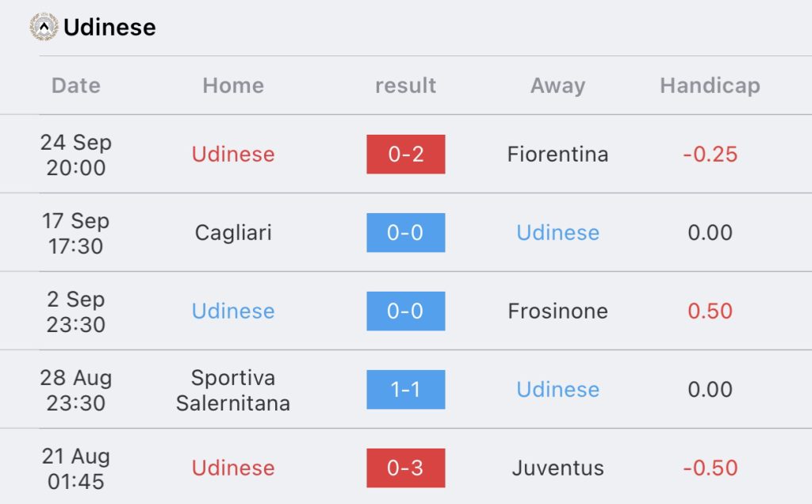Select the Date column header
Image resolution: width=812 pixels, height=504 pixels.
click(76, 86)
